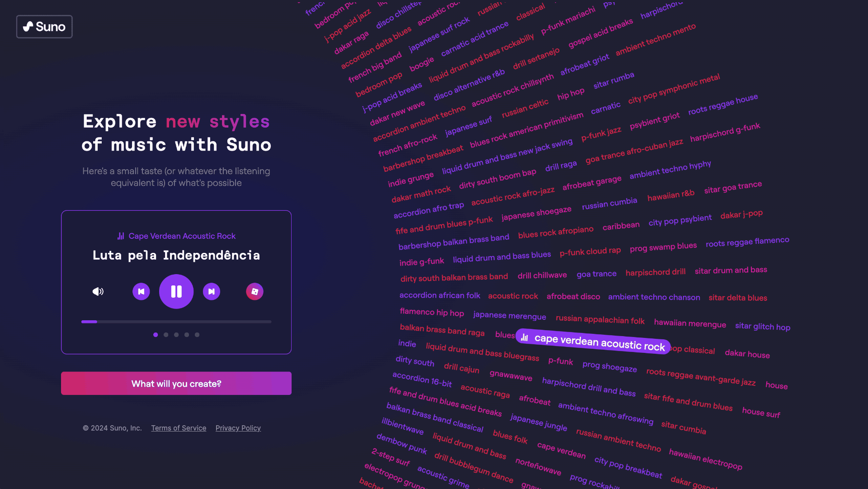The width and height of the screenshot is (868, 489).
Task: Click the What will you create button
Action: [x=176, y=383]
